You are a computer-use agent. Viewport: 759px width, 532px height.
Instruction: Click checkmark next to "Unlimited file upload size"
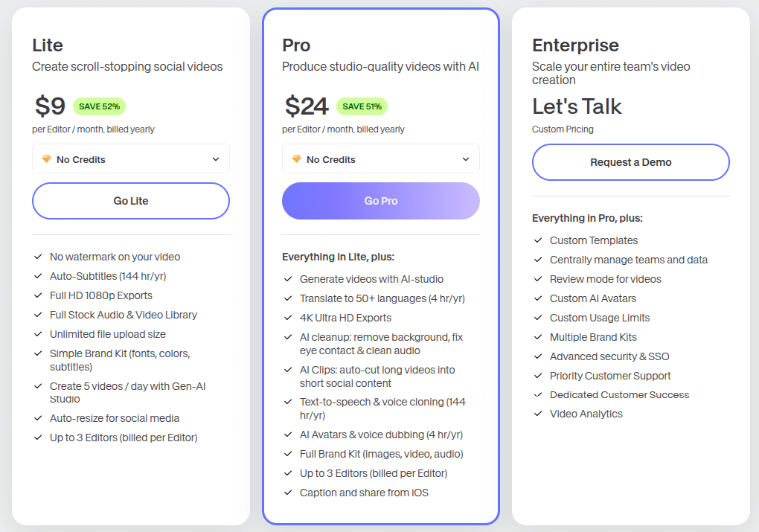[x=37, y=334]
